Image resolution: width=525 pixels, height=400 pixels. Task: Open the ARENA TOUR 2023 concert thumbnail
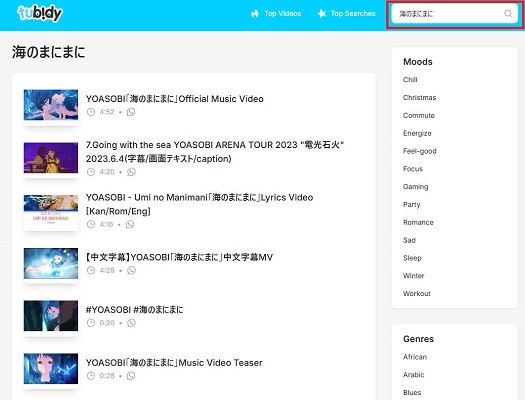click(x=51, y=158)
